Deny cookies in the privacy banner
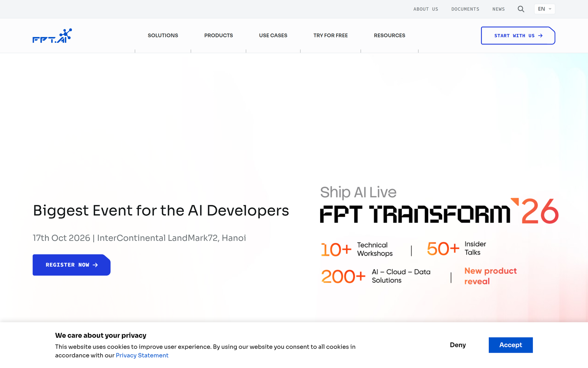This screenshot has height=368, width=588. 458,345
